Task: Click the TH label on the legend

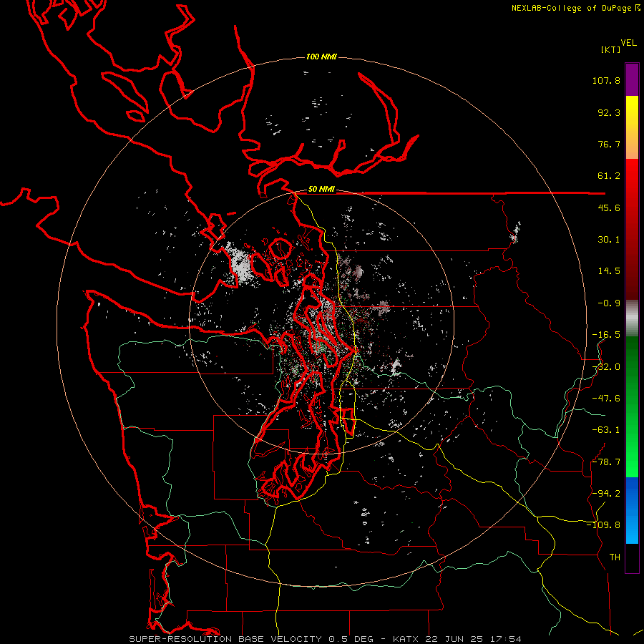Action: pos(615,557)
